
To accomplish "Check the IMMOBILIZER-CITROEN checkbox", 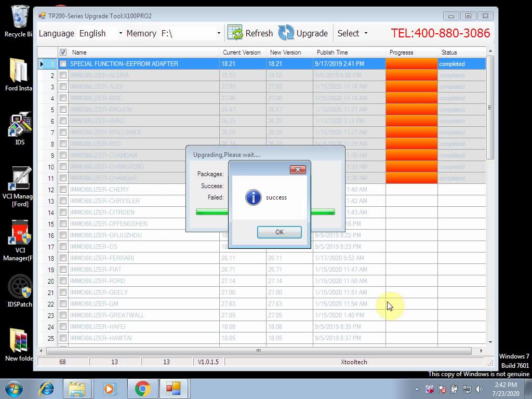I will pos(63,212).
